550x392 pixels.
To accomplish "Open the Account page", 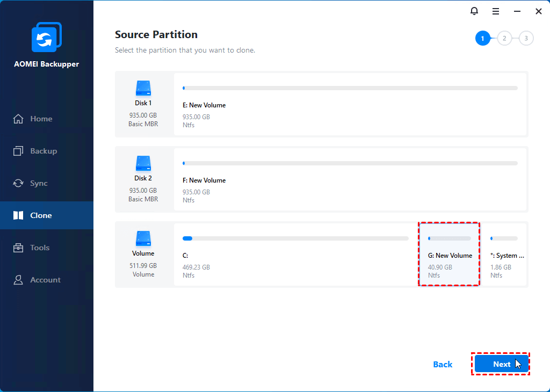I will (45, 280).
